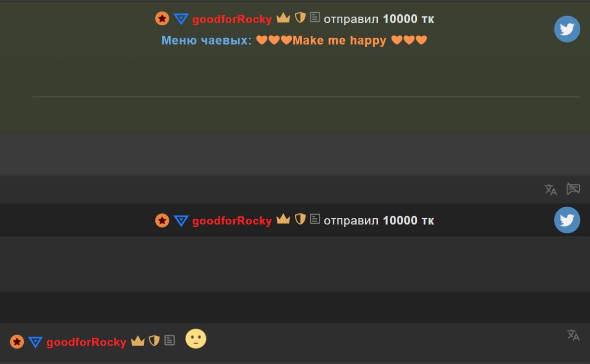Click the translate icon in bottom chat row
The height and width of the screenshot is (364, 590).
pyautogui.click(x=573, y=335)
